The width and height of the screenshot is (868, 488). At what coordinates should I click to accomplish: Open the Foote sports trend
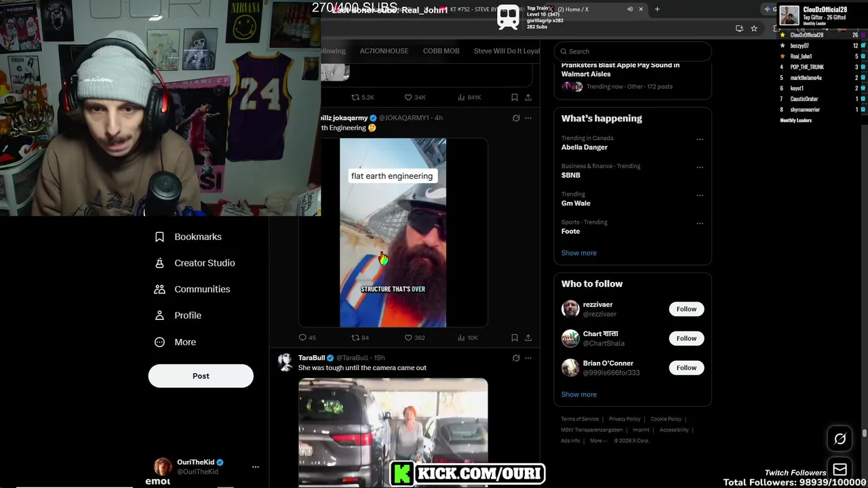click(571, 231)
